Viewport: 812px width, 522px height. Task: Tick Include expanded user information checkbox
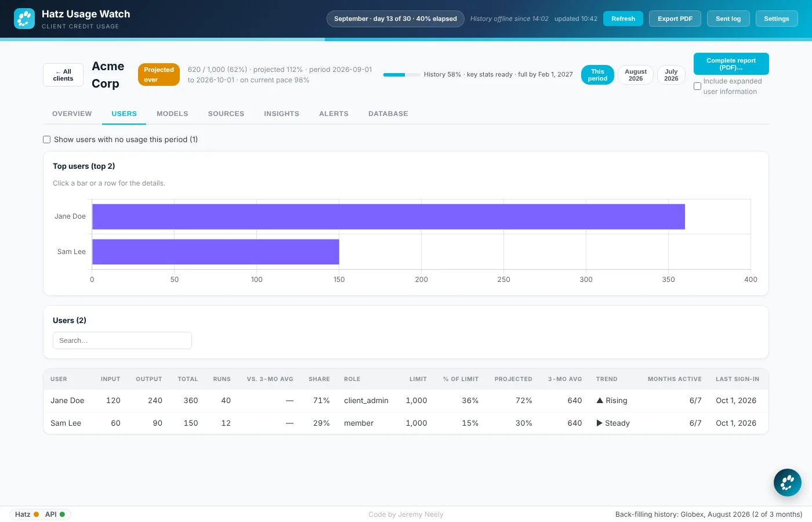(x=698, y=86)
